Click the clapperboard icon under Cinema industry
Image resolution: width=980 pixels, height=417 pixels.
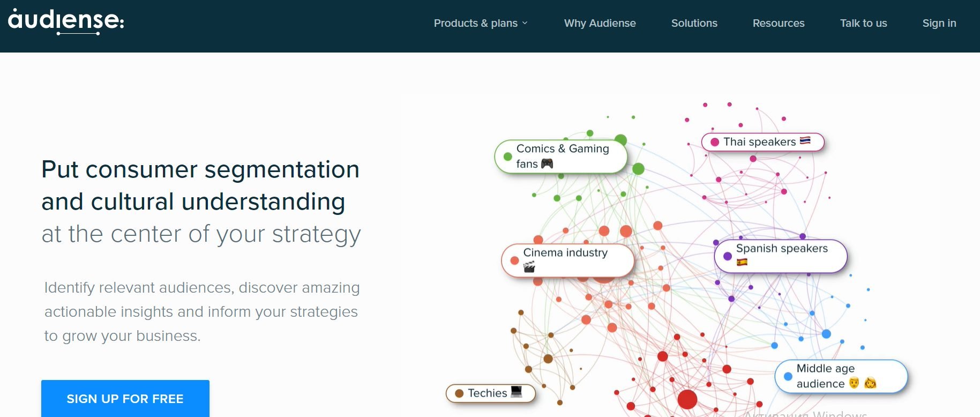coord(529,266)
